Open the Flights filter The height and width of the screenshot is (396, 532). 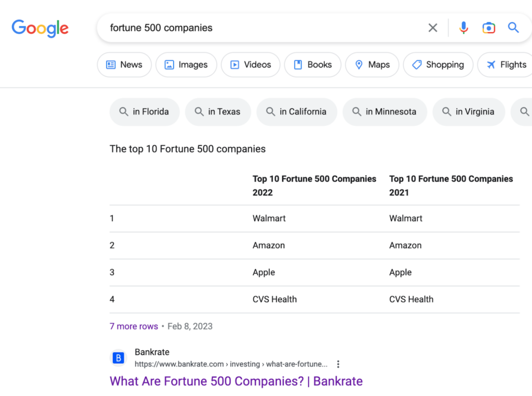coord(507,65)
